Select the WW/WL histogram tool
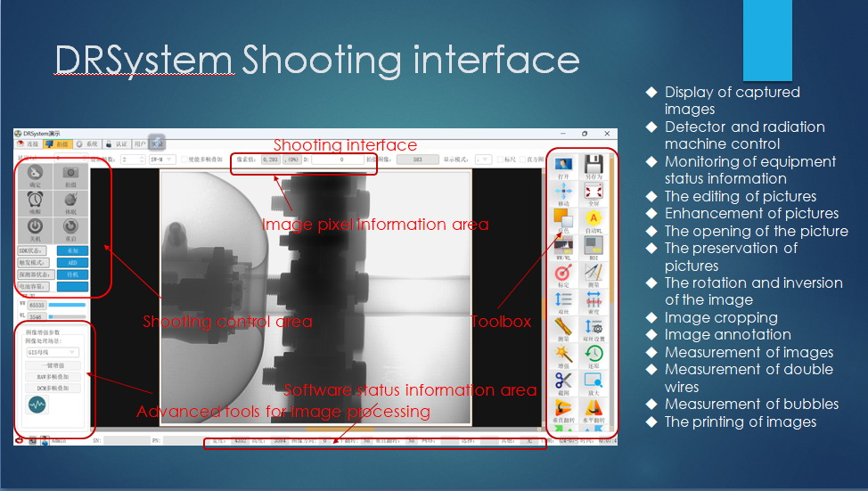Viewport: 868px width, 491px height. pos(563,249)
